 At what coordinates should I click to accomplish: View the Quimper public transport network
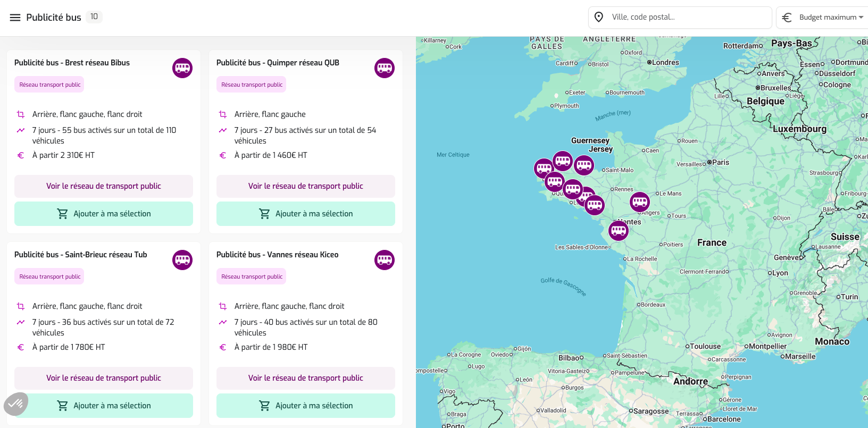[306, 186]
